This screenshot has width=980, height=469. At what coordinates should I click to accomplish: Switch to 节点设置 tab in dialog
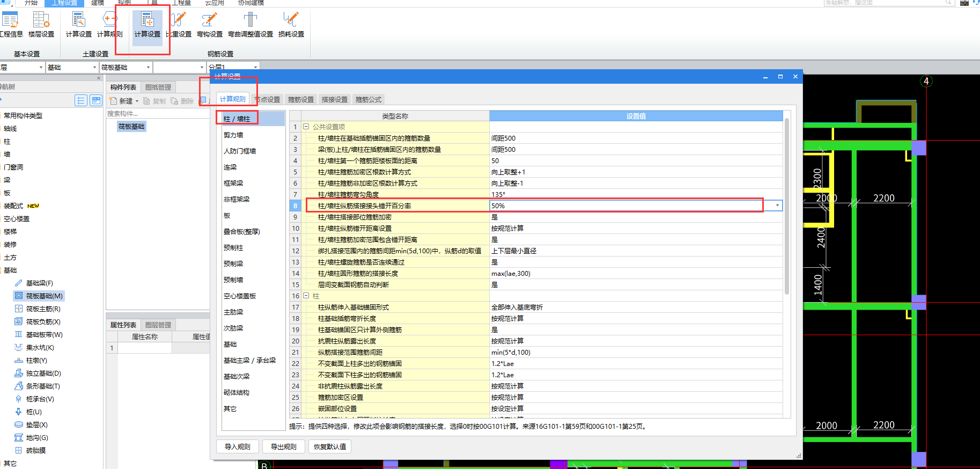tap(267, 99)
